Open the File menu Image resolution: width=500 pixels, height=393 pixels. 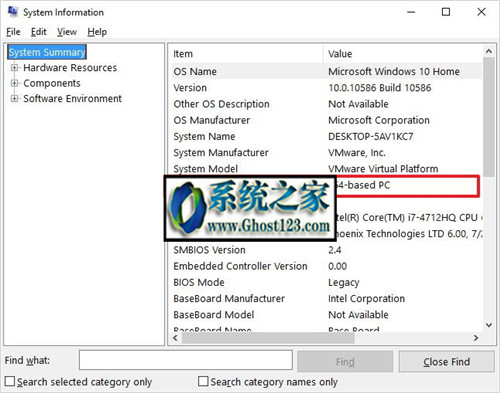[13, 32]
